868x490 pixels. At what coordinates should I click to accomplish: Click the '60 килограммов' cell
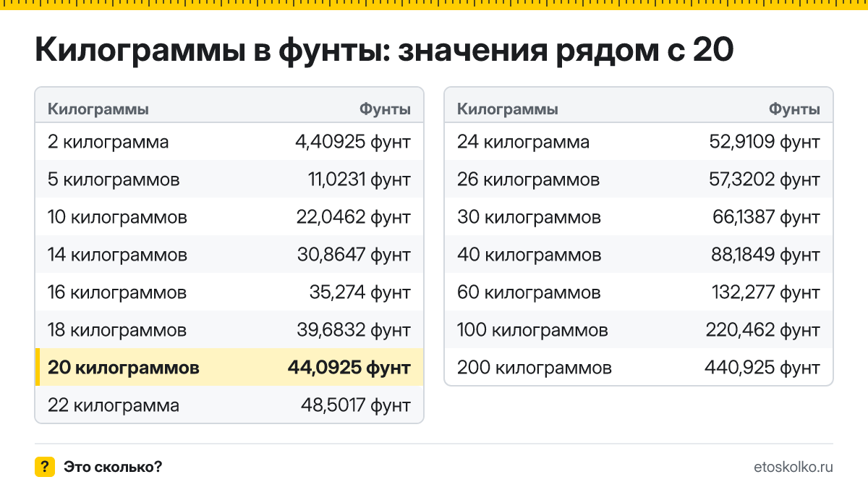pos(529,292)
